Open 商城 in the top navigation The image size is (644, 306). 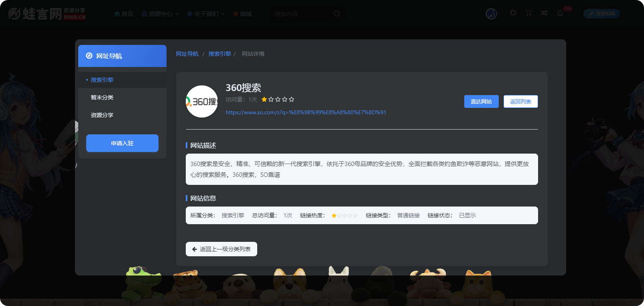coord(242,14)
